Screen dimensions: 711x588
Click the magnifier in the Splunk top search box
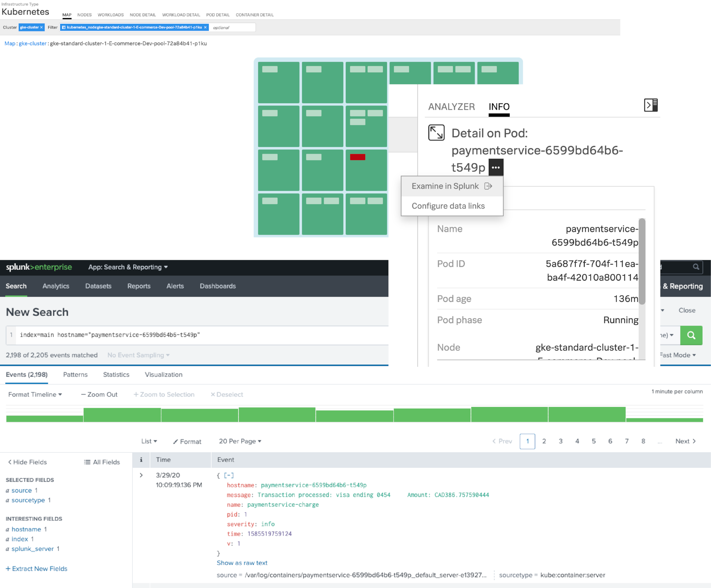(696, 267)
